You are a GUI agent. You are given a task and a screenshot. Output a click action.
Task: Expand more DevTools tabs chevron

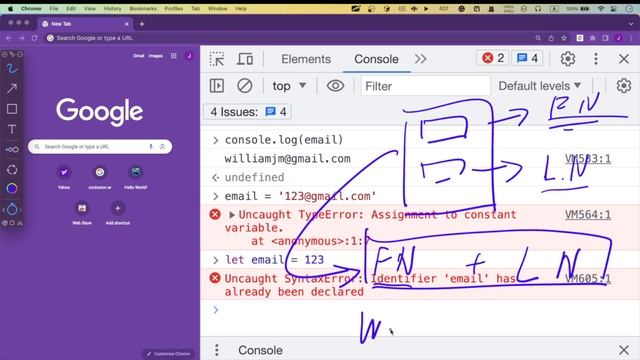pyautogui.click(x=420, y=59)
